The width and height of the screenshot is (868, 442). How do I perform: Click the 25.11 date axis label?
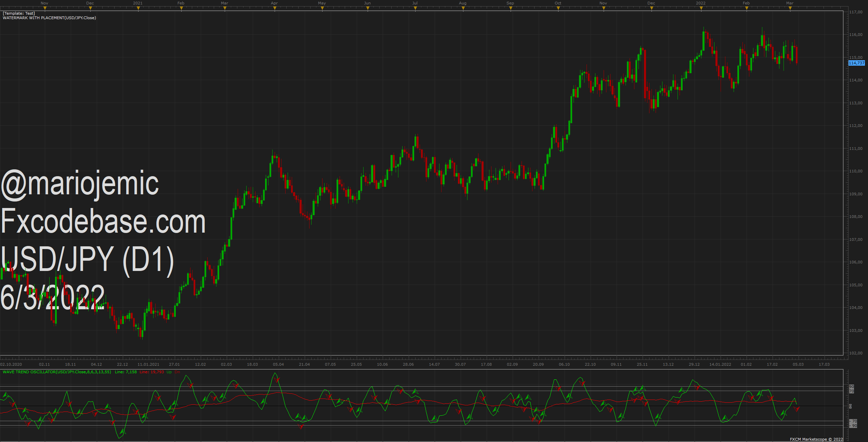[x=642, y=364]
